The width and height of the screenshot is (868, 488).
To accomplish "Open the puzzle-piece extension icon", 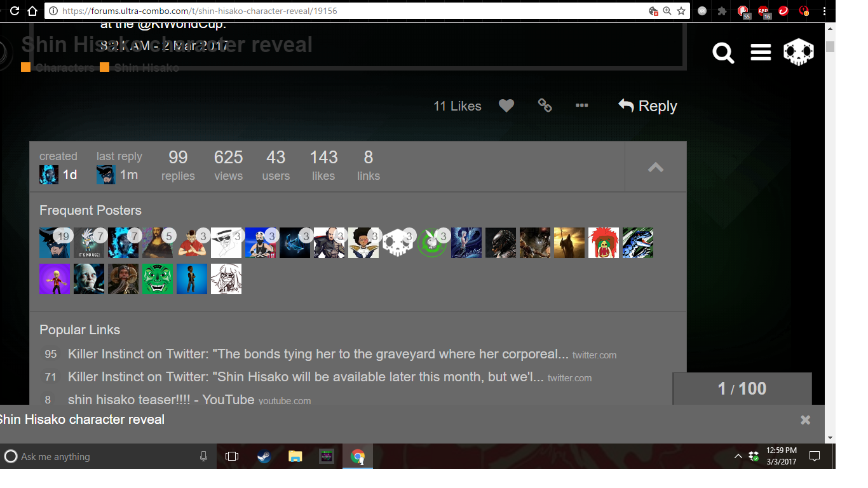I will 722,11.
